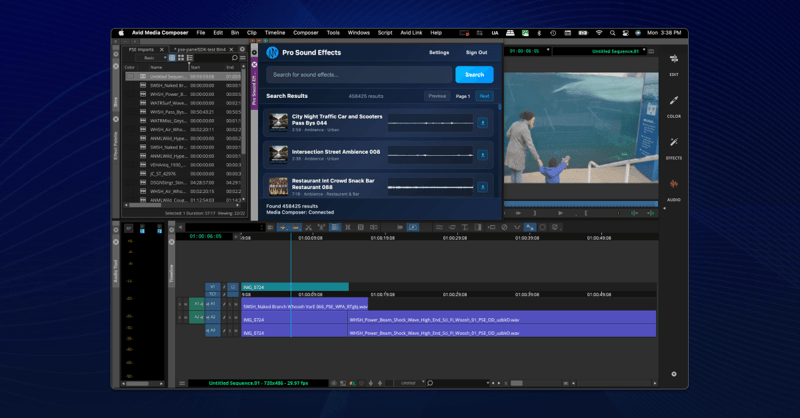Viewport: 800px width, 418px height.
Task: Open the File menu
Action: (201, 33)
